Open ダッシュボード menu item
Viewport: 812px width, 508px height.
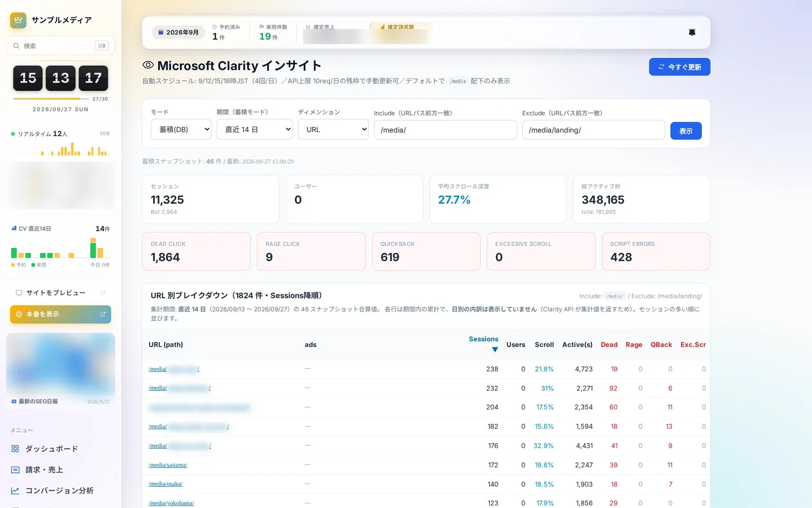click(60, 449)
